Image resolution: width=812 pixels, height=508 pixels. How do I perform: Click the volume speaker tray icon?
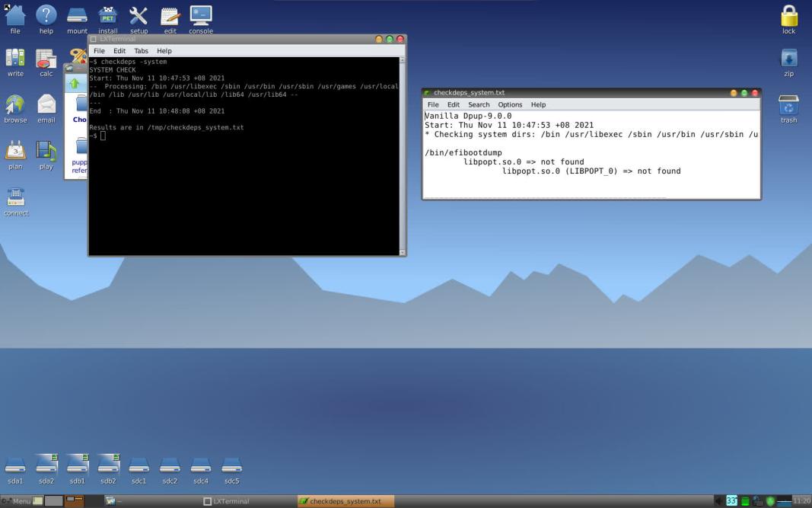[x=719, y=501]
